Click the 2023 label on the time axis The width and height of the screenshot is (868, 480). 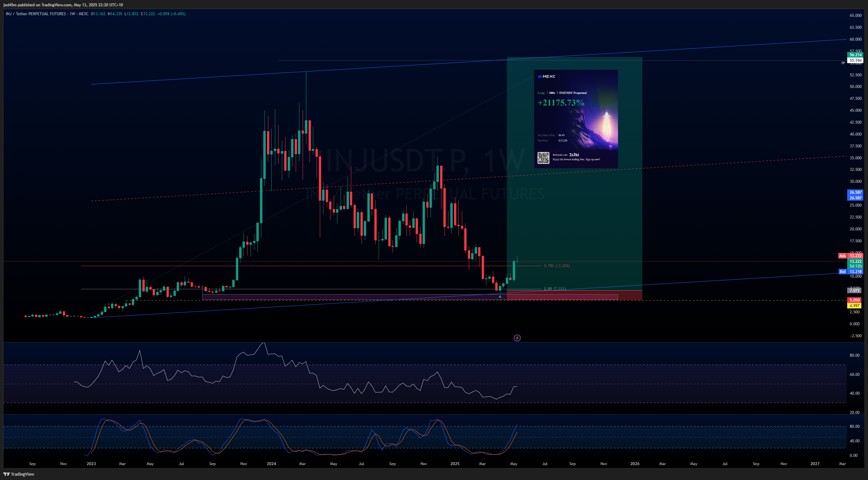tap(91, 463)
